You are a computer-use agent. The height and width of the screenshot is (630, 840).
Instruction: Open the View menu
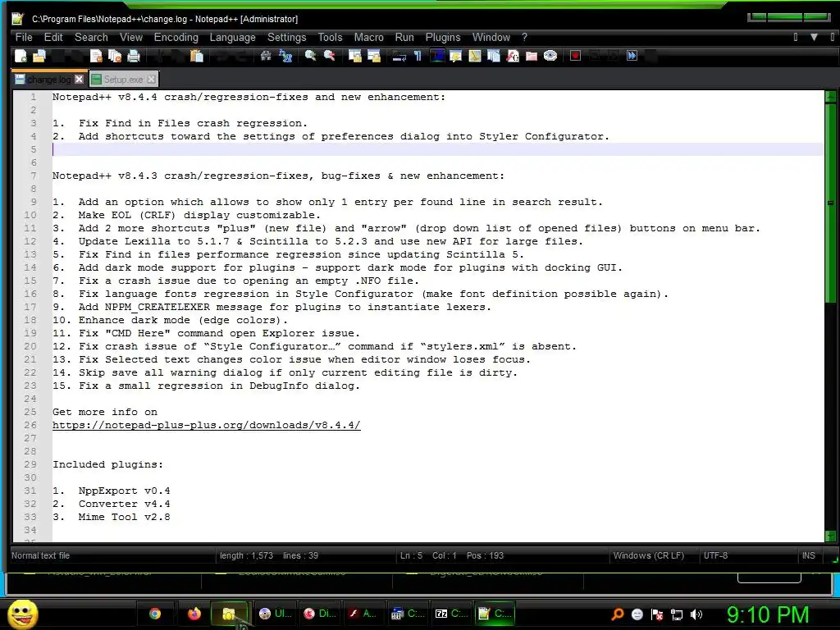[130, 37]
